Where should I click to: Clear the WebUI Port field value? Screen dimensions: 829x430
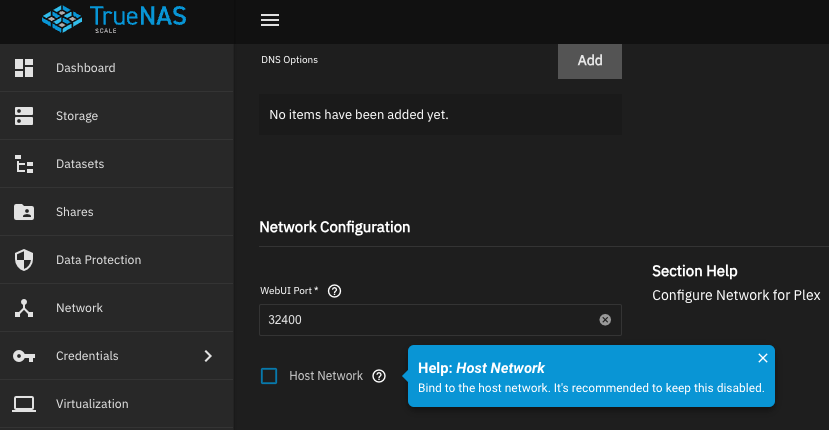(x=605, y=320)
